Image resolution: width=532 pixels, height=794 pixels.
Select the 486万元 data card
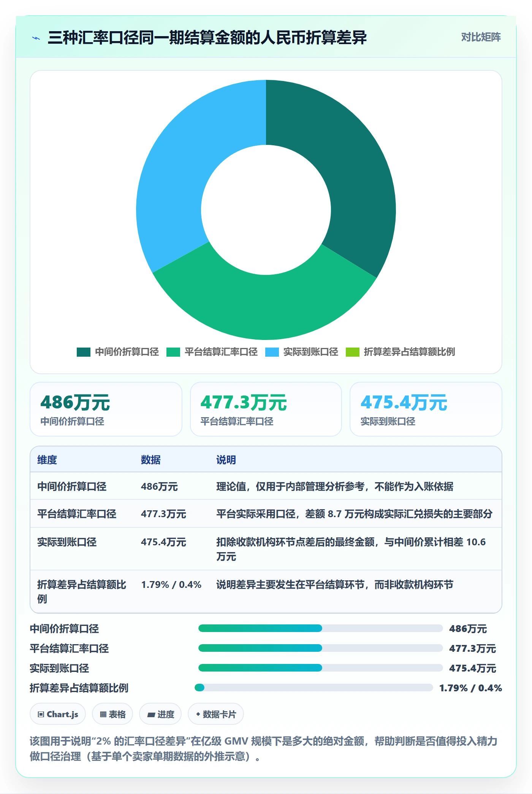106,409
